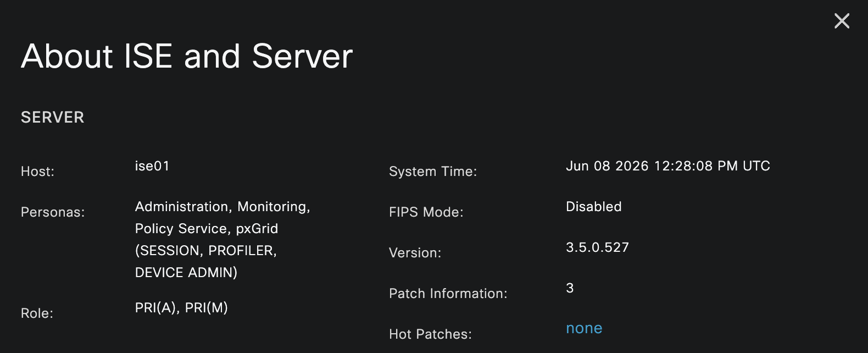The height and width of the screenshot is (353, 868).
Task: Click the 'About ISE and Server' heading
Action: [187, 56]
